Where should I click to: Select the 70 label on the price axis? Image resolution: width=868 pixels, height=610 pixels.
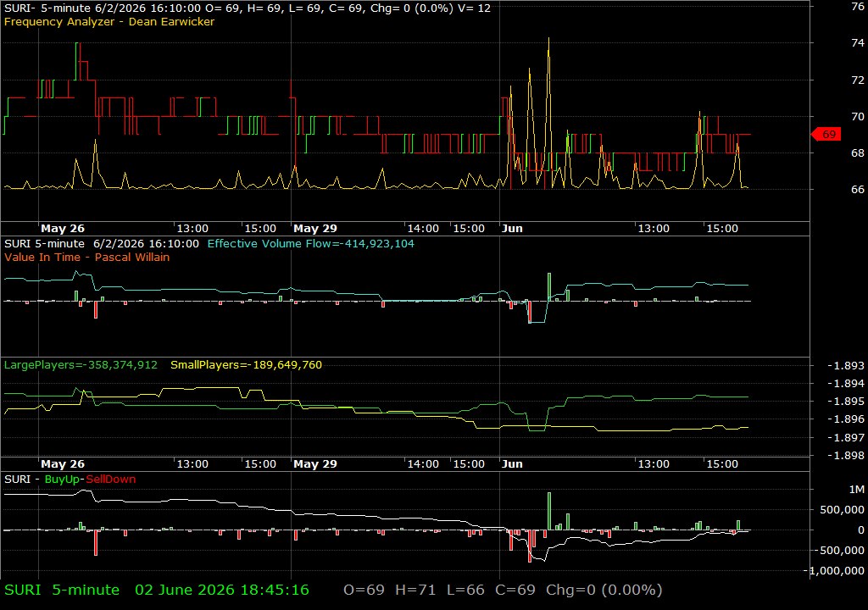(858, 116)
